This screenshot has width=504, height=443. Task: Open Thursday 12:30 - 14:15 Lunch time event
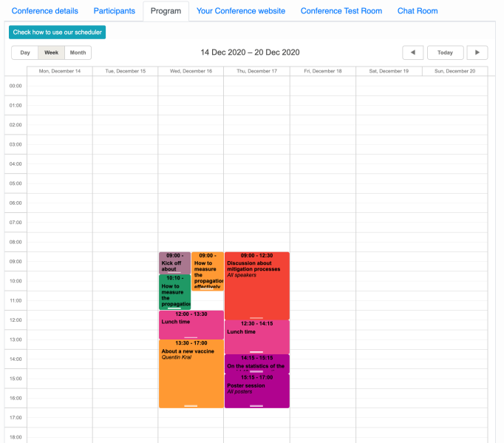pyautogui.click(x=257, y=337)
